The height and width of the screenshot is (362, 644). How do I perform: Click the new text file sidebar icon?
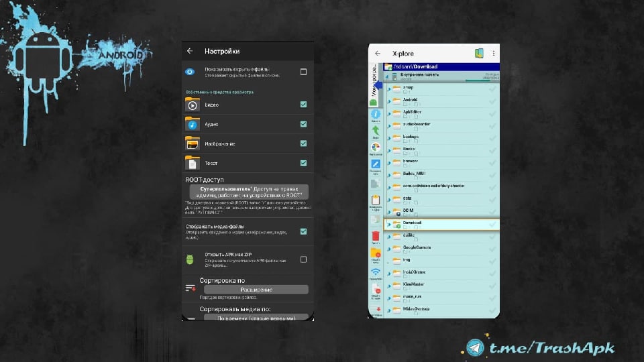[x=376, y=290]
